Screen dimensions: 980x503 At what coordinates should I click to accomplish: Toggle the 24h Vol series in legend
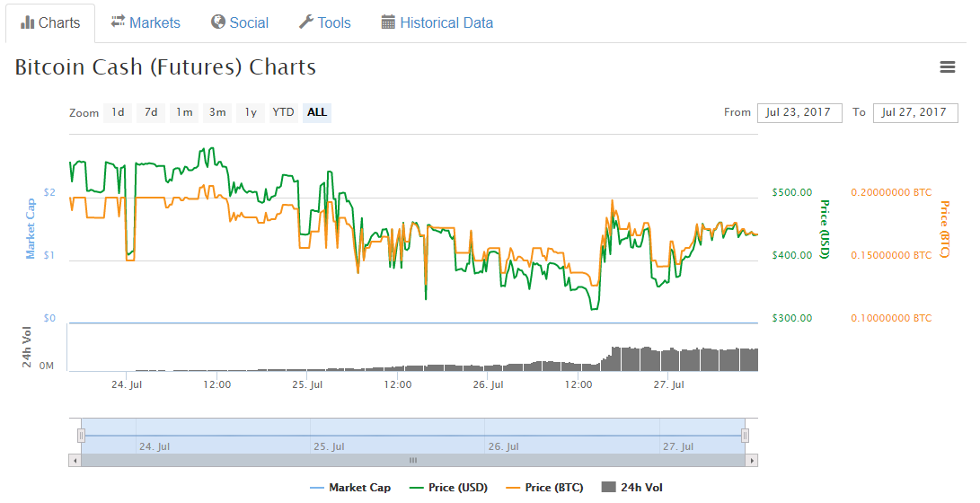[631, 488]
